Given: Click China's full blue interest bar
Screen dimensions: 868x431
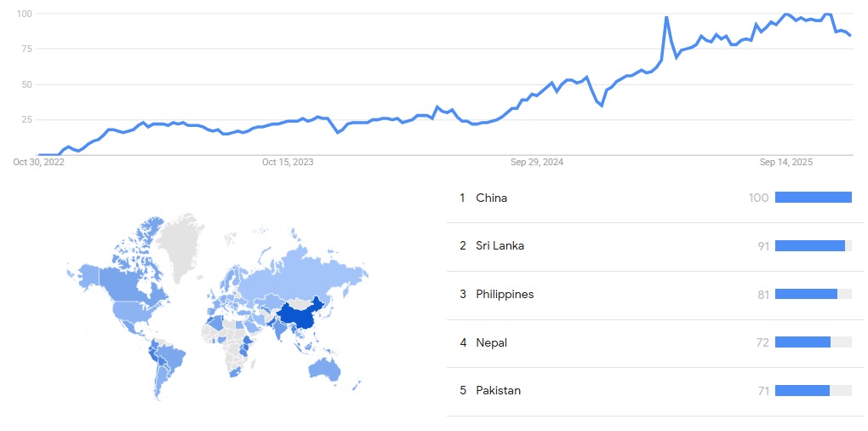Looking at the screenshot, I should [813, 198].
